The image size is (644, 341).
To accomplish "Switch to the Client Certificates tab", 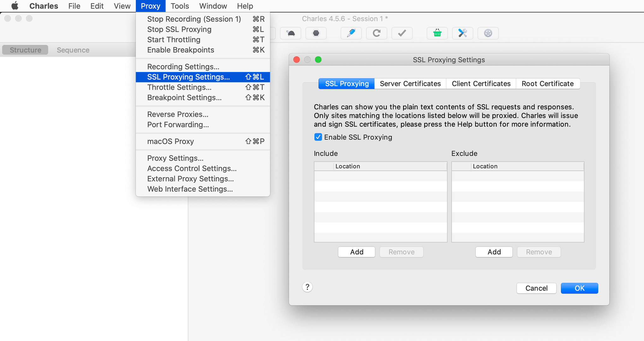I will (481, 84).
